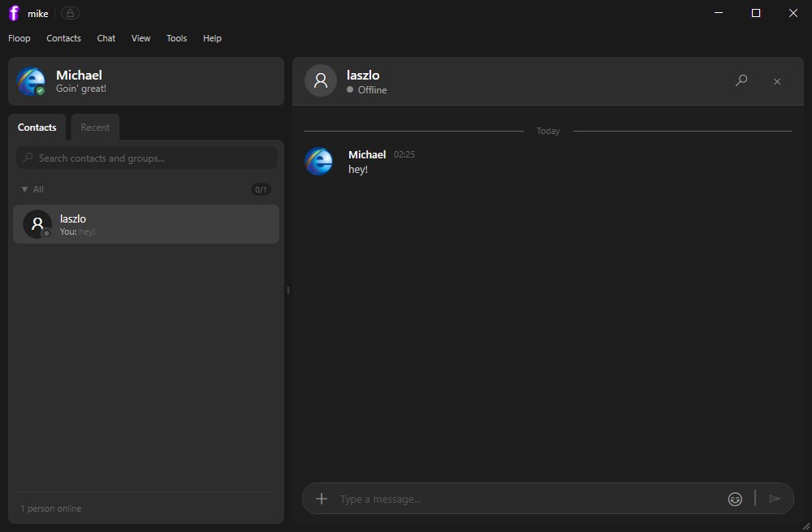Image resolution: width=812 pixels, height=532 pixels.
Task: Open the Contacts menu
Action: click(x=63, y=38)
